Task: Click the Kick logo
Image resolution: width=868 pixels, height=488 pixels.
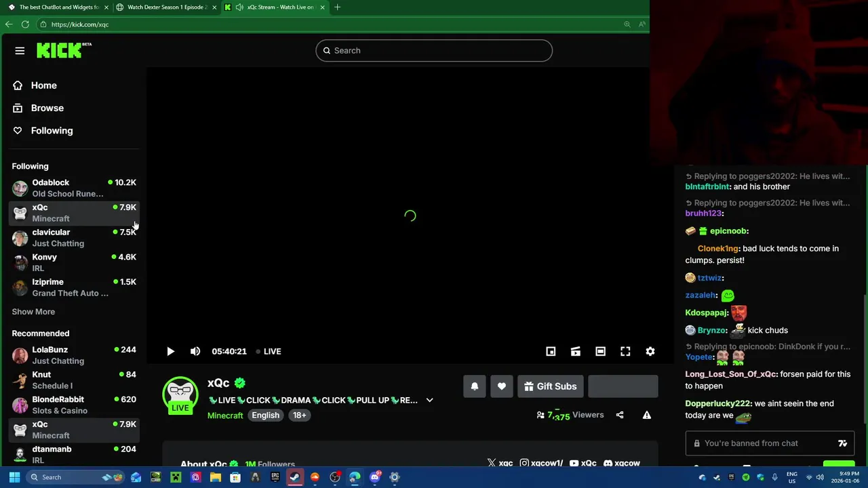Action: (x=64, y=50)
